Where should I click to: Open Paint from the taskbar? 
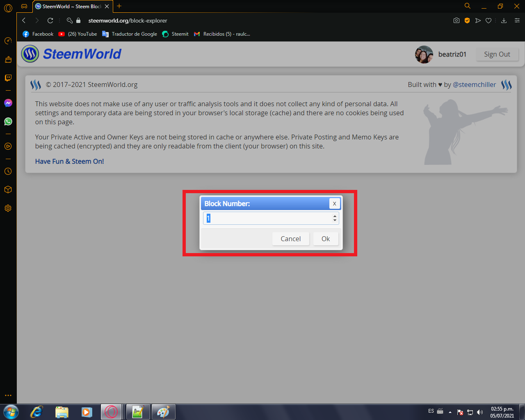163,412
